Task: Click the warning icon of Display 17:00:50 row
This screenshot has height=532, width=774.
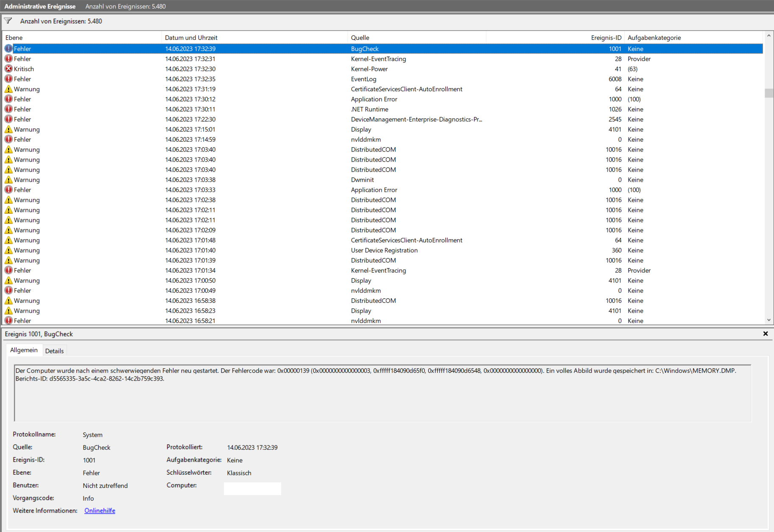Action: click(8, 280)
